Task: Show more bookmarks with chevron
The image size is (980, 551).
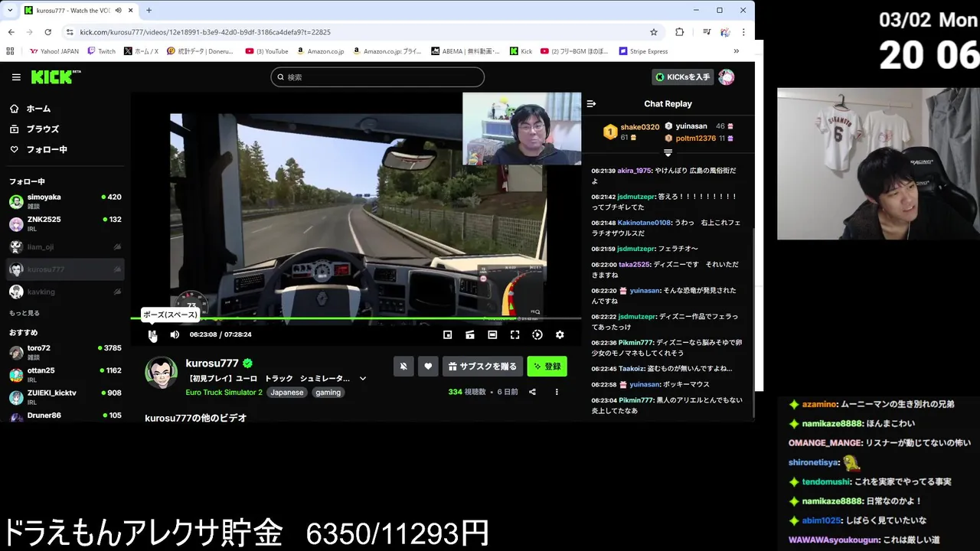Action: [736, 51]
